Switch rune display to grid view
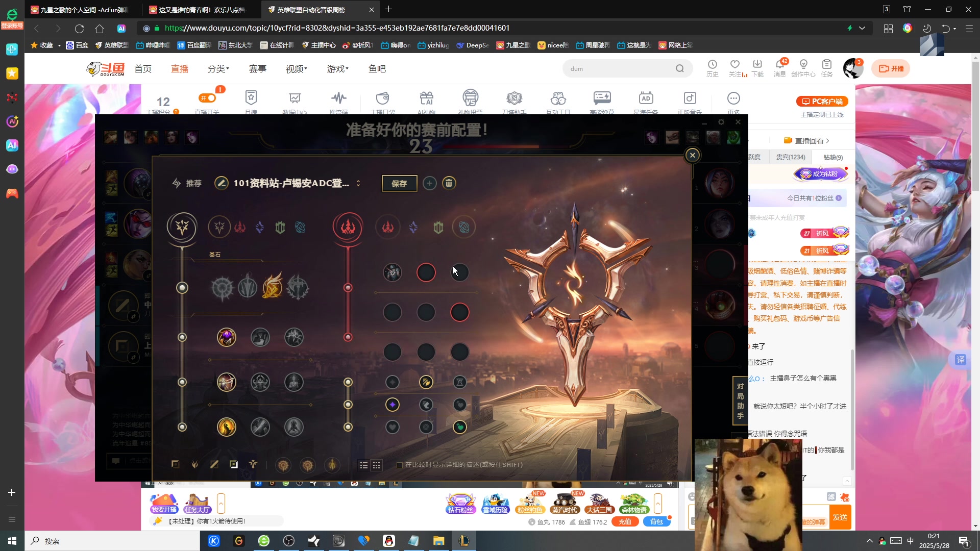The height and width of the screenshot is (551, 980). tap(376, 465)
